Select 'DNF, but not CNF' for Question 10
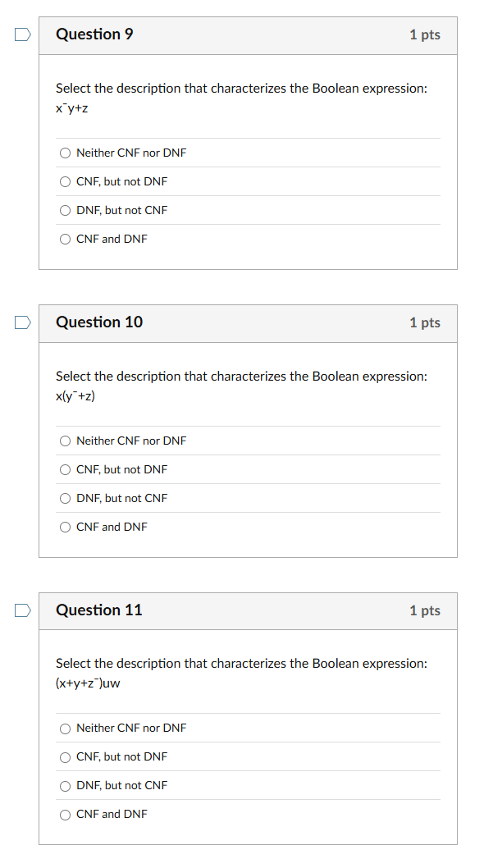 (65, 498)
